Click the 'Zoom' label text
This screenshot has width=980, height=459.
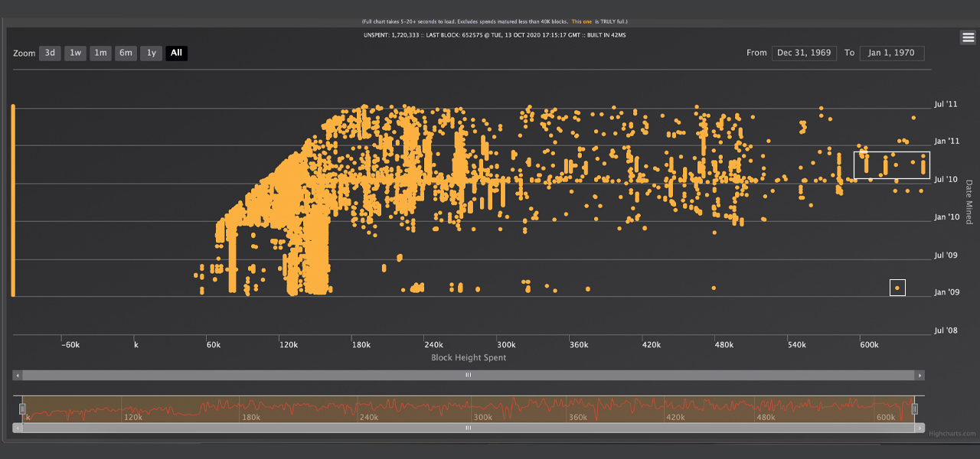pos(24,54)
